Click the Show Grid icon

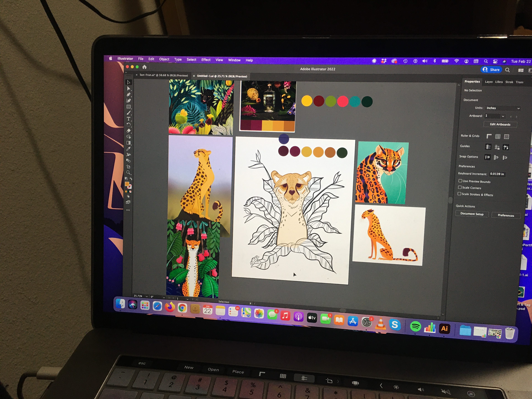click(x=498, y=137)
